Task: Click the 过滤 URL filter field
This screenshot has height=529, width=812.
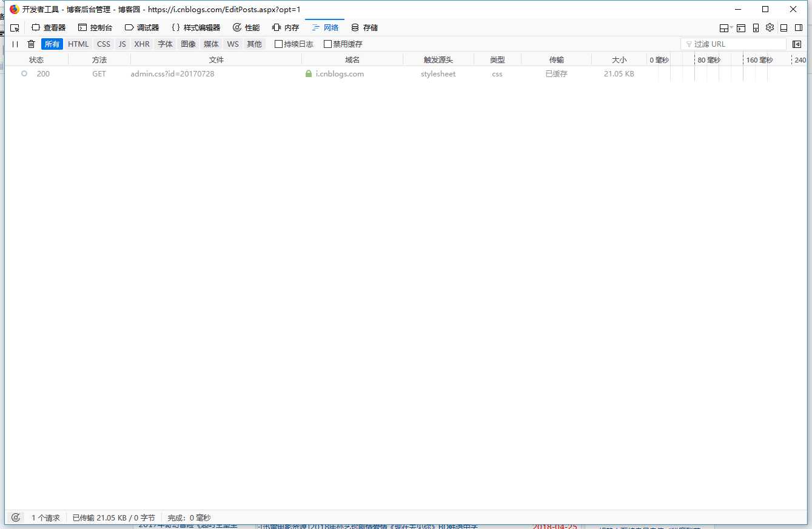Action: tap(734, 44)
